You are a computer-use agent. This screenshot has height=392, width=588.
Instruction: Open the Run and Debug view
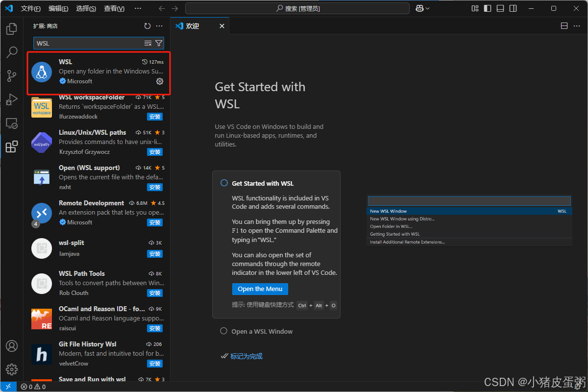[x=11, y=99]
